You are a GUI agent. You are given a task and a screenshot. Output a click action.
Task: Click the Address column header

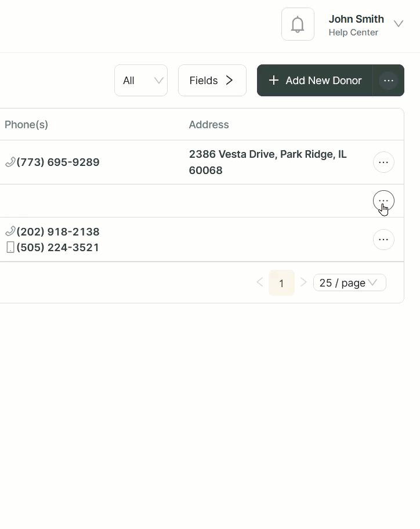(209, 125)
